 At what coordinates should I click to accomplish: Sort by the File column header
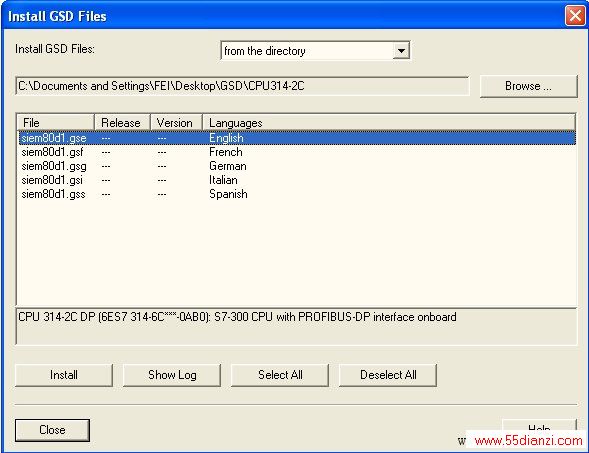click(56, 123)
